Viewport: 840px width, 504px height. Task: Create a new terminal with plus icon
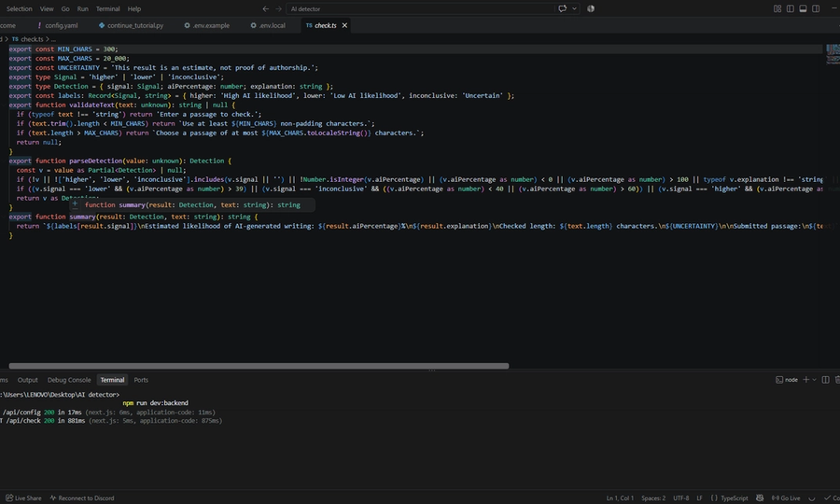click(805, 380)
